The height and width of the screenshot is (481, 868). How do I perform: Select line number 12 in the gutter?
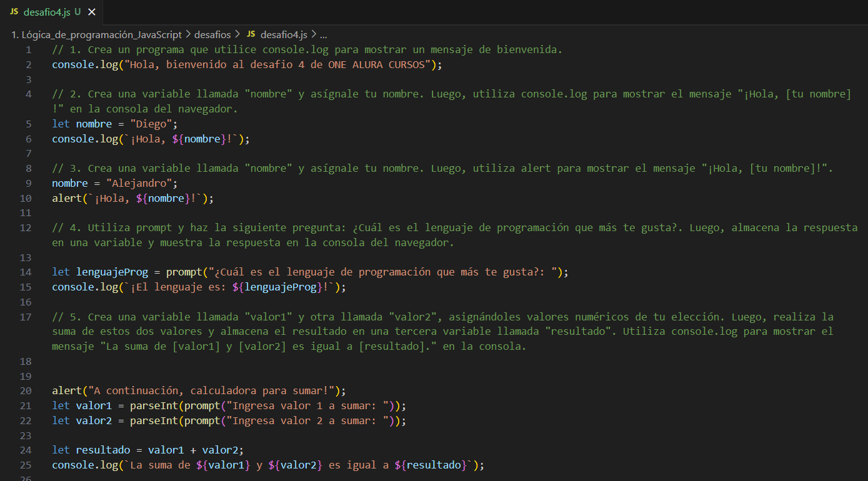[26, 228]
